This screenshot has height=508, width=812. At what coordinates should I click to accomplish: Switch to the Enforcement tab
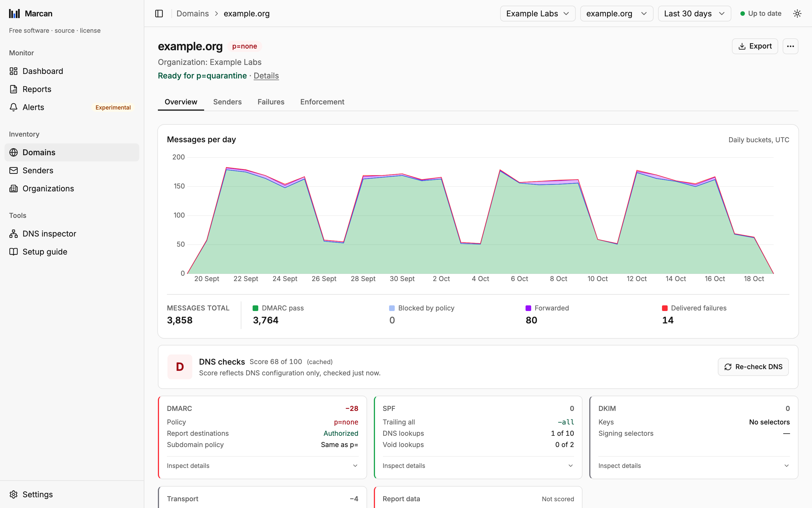pos(322,102)
